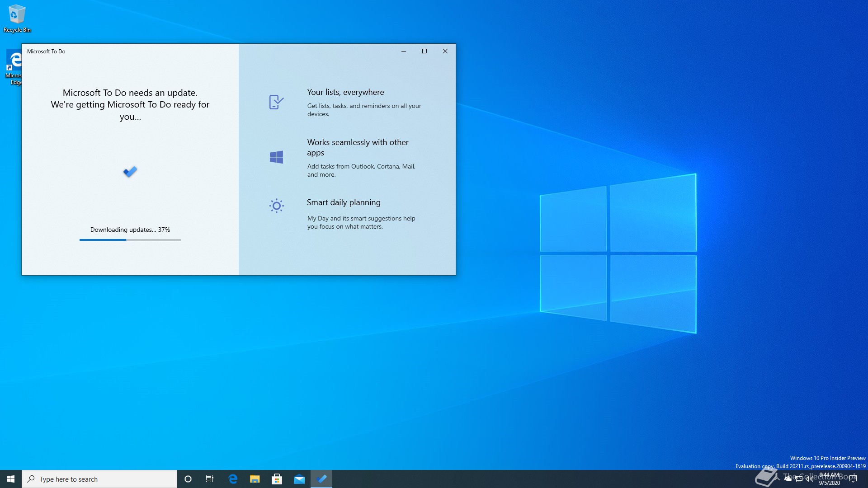
Task: Show hidden system tray icons
Action: (x=777, y=479)
